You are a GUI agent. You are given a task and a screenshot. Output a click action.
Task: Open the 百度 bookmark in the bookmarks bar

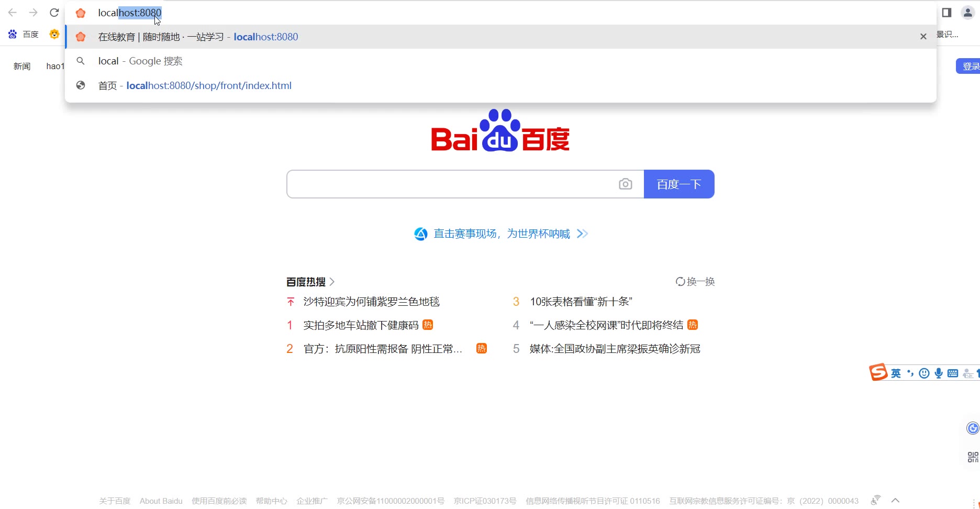24,35
